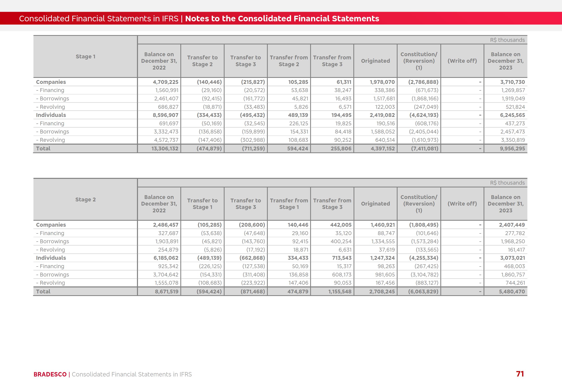The image size is (562, 392).
Task: Click Stage 1 Originated column header
Action: pos(375,61)
